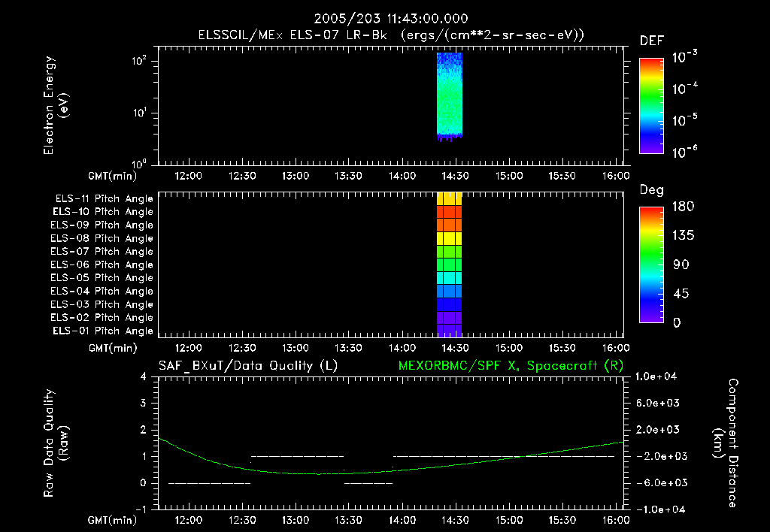Viewport: 770px width, 532px height.
Task: Click the '13:00' tick label under pitch angle panel
Action: (295, 349)
